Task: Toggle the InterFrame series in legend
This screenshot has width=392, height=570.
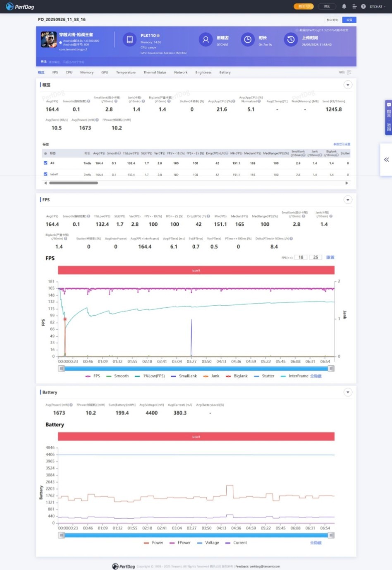Action: (294, 376)
